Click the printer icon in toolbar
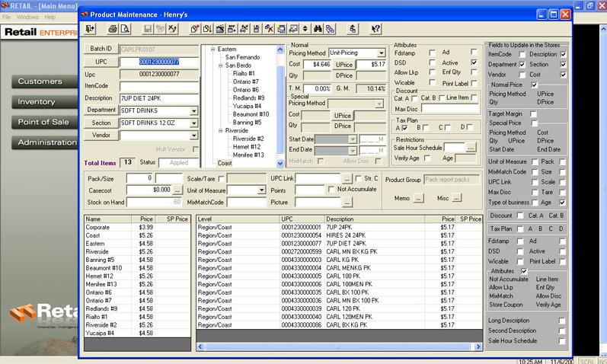The width and height of the screenshot is (607, 364). [x=113, y=29]
